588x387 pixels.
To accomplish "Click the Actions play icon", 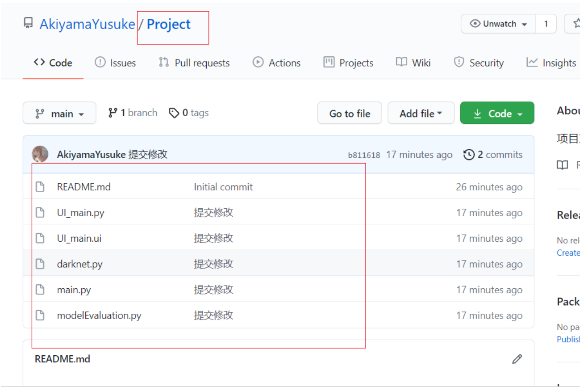I will [258, 63].
